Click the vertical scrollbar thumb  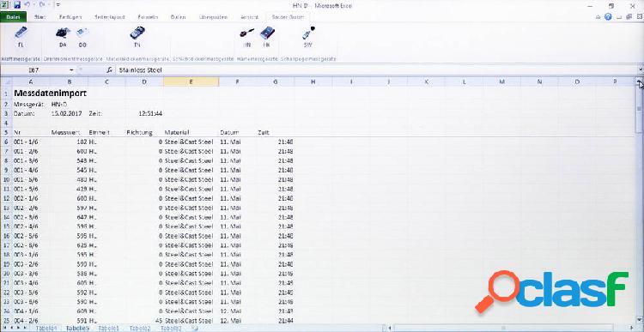639,108
